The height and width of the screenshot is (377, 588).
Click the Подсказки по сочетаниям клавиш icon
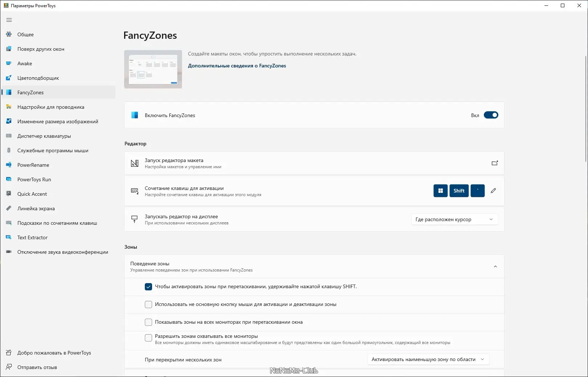coord(9,223)
